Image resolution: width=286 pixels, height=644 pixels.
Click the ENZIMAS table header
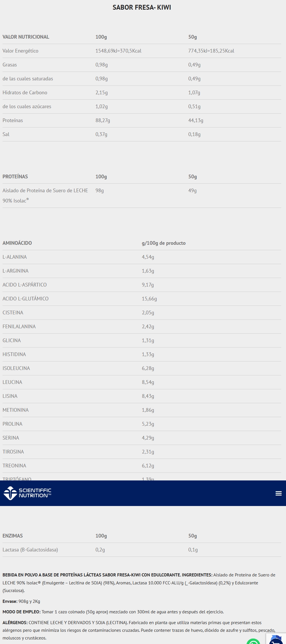click(13, 536)
